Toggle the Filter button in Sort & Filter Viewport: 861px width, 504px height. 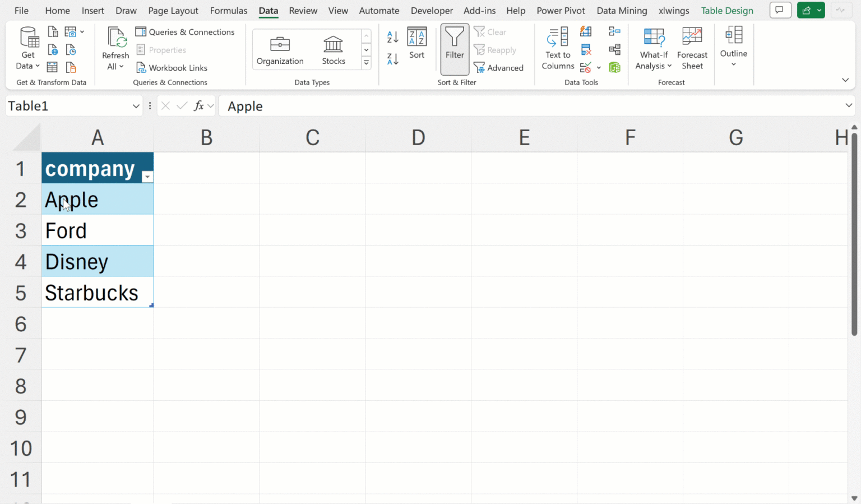(455, 49)
